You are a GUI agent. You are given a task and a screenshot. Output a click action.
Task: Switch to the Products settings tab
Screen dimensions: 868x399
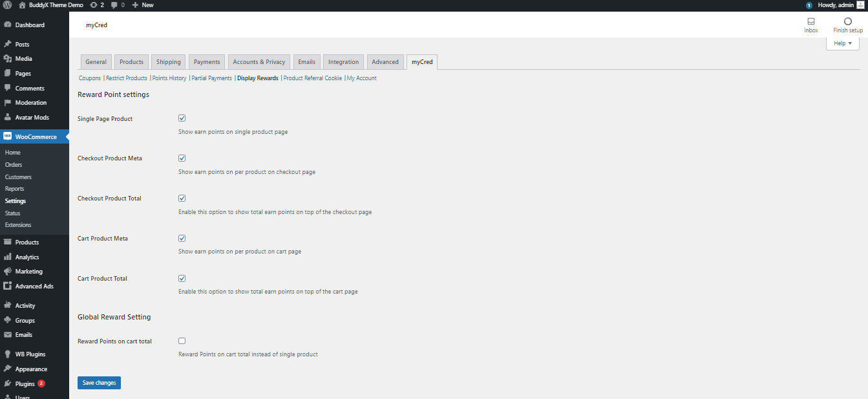click(x=131, y=62)
